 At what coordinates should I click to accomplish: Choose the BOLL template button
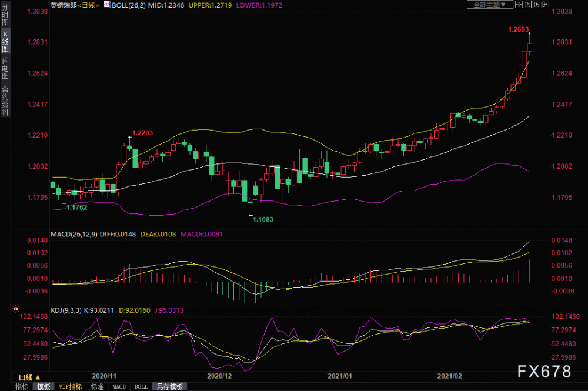(x=141, y=386)
